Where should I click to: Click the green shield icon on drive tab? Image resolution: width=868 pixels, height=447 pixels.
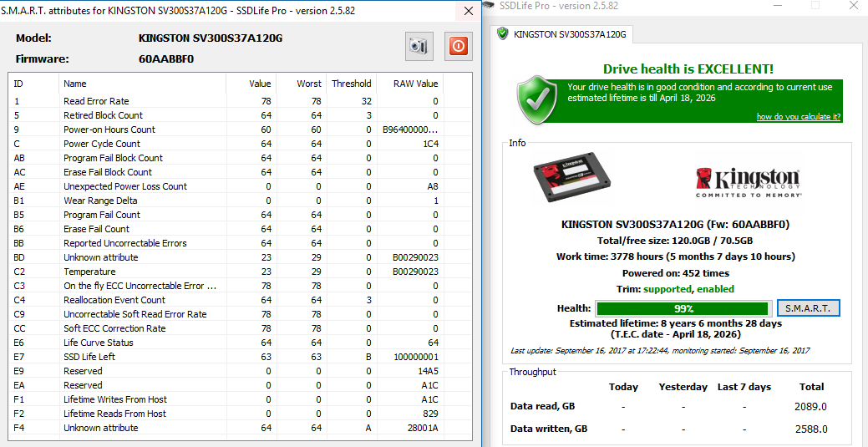tap(503, 34)
